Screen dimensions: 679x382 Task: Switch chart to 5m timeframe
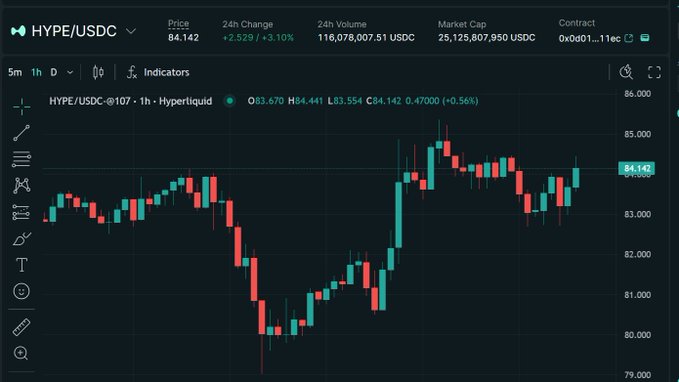pyautogui.click(x=15, y=72)
